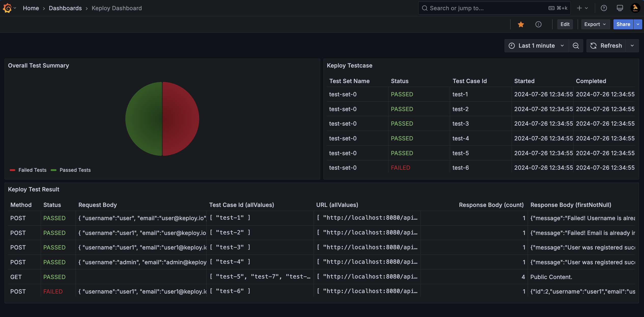Screen dimensions: 644x317
Task: Open Dashboards breadcrumb
Action: point(65,8)
